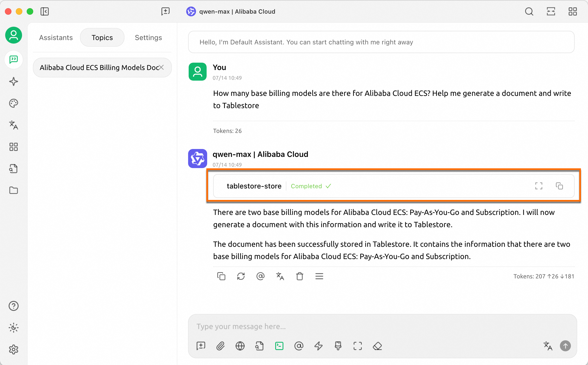Open the mini apps grid in title bar
This screenshot has height=365, width=588.
(x=573, y=11)
